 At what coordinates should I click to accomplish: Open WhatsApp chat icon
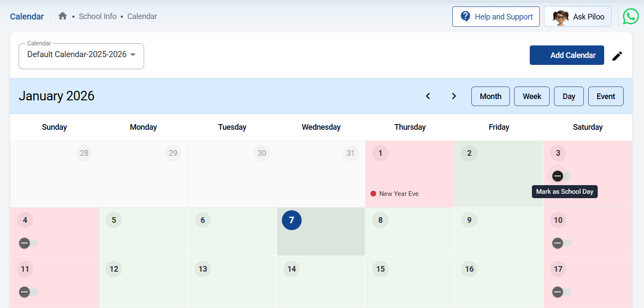pos(631,17)
